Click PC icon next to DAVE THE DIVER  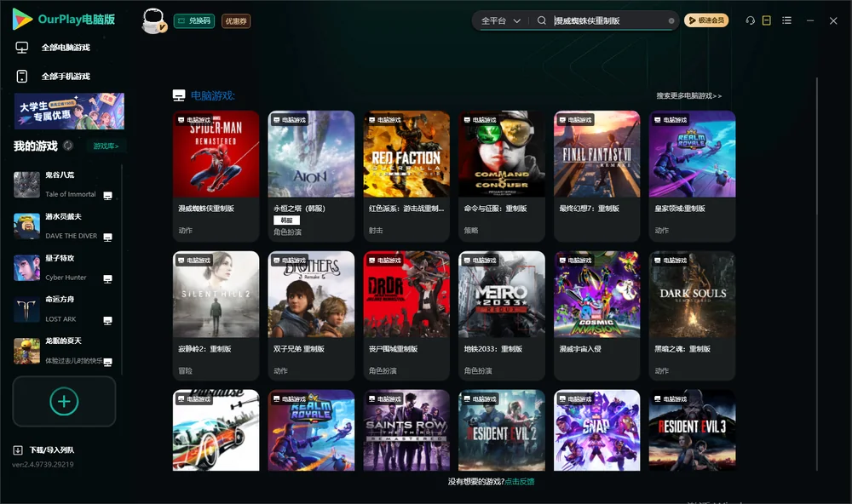[107, 238]
